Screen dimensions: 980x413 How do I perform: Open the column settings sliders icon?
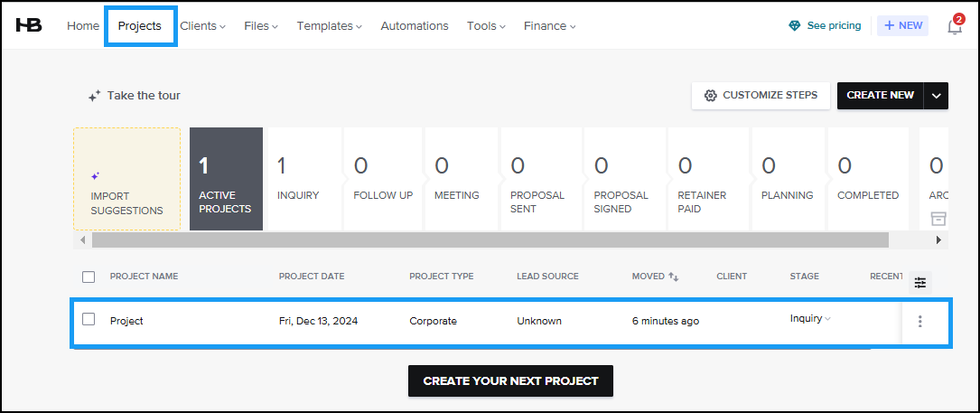pyautogui.click(x=920, y=283)
